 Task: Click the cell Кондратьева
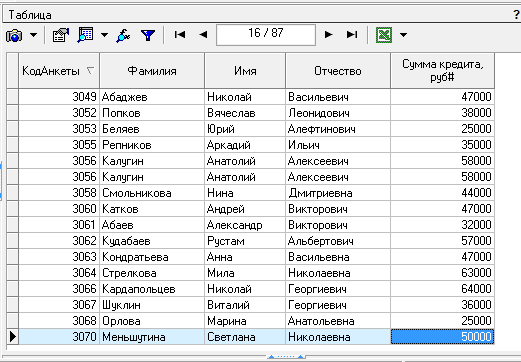(152, 257)
